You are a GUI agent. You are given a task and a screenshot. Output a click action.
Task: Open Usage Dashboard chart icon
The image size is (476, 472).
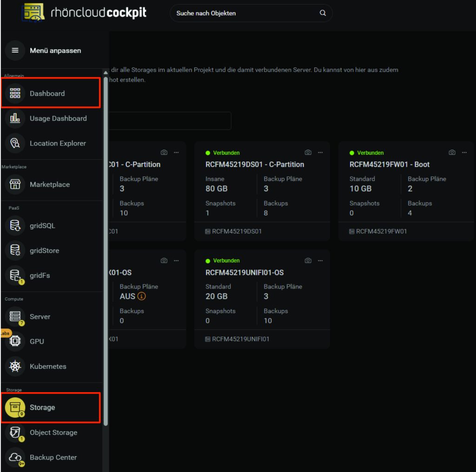coord(15,118)
